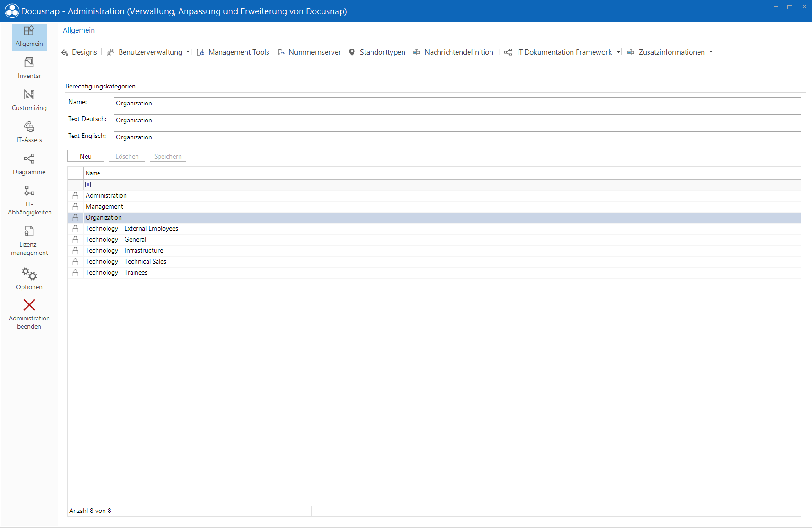Open the Customizing sidebar section
This screenshot has height=528, width=812.
29,100
